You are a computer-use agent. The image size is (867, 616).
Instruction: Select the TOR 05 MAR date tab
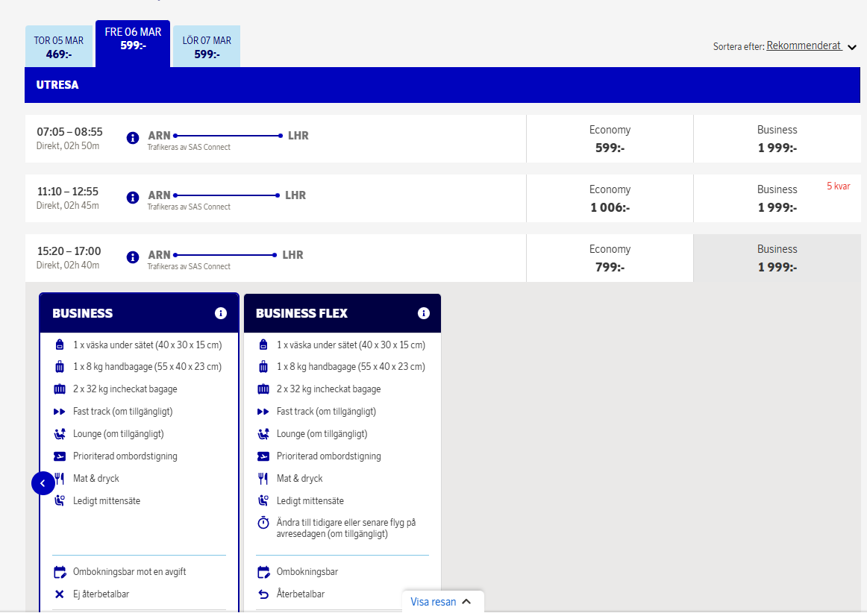[59, 46]
